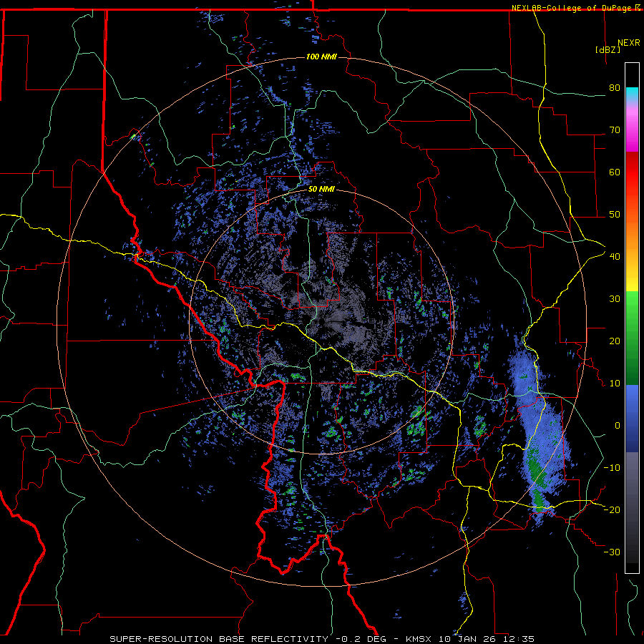Click the -0.2 DEG tilt text in caption
Viewport: 644px width, 644px height.
(x=361, y=639)
